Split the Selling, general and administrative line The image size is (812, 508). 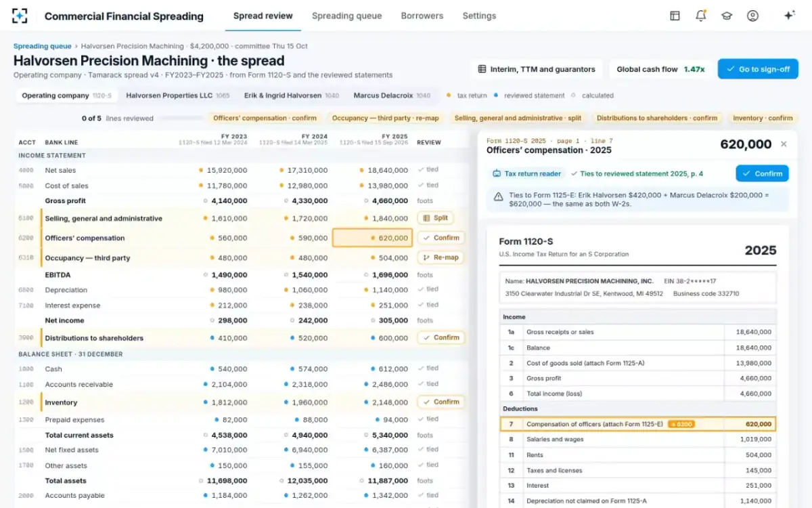coord(435,218)
